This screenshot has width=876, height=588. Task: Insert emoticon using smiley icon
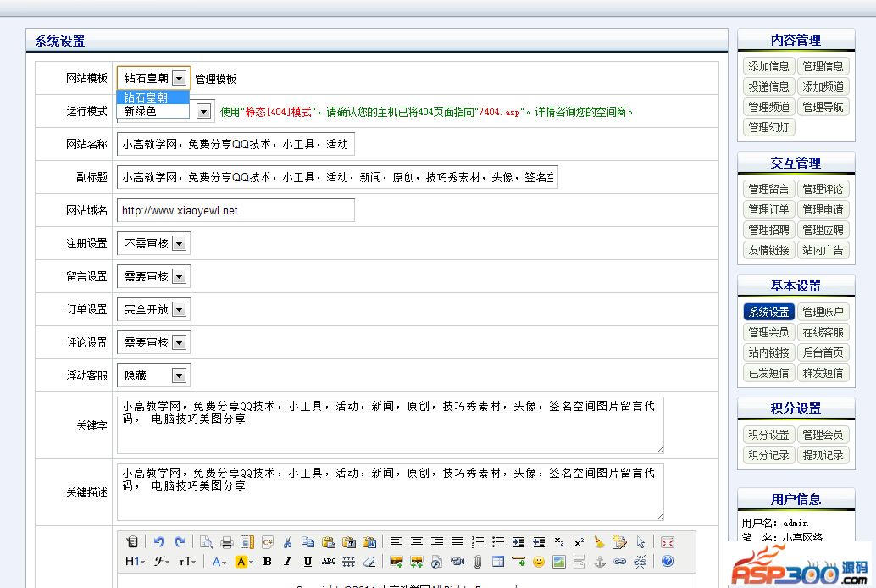(x=538, y=562)
